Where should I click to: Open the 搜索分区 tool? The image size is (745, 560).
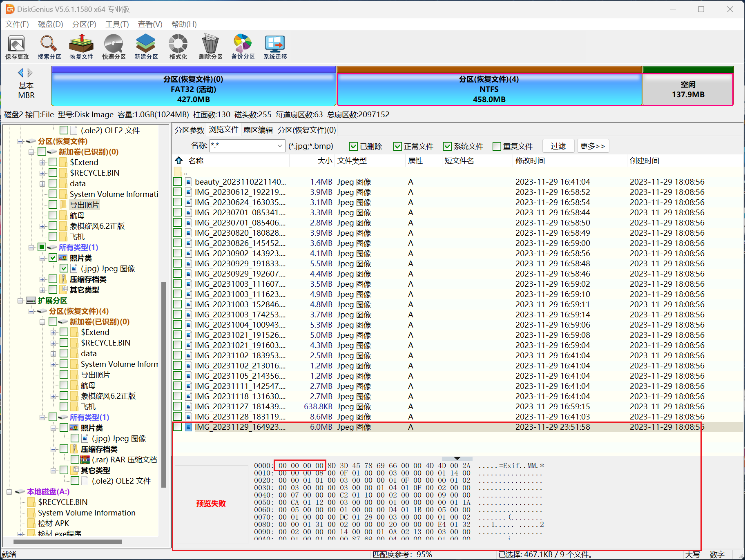[x=49, y=47]
